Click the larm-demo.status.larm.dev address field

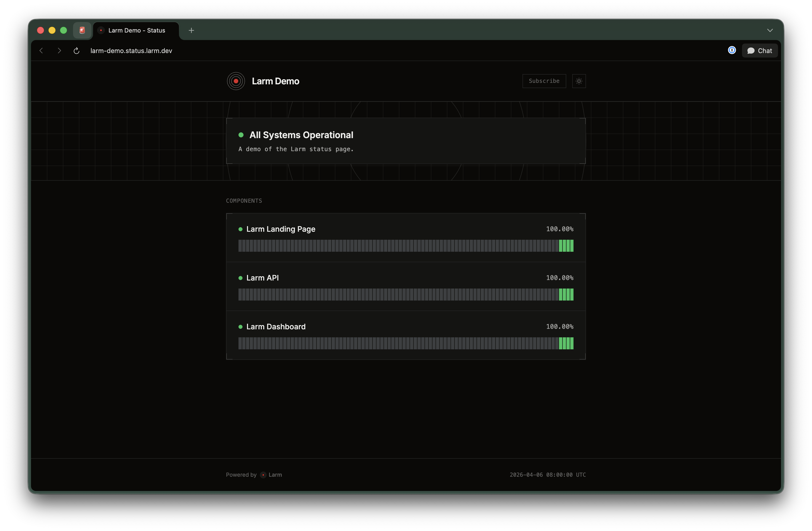[131, 51]
